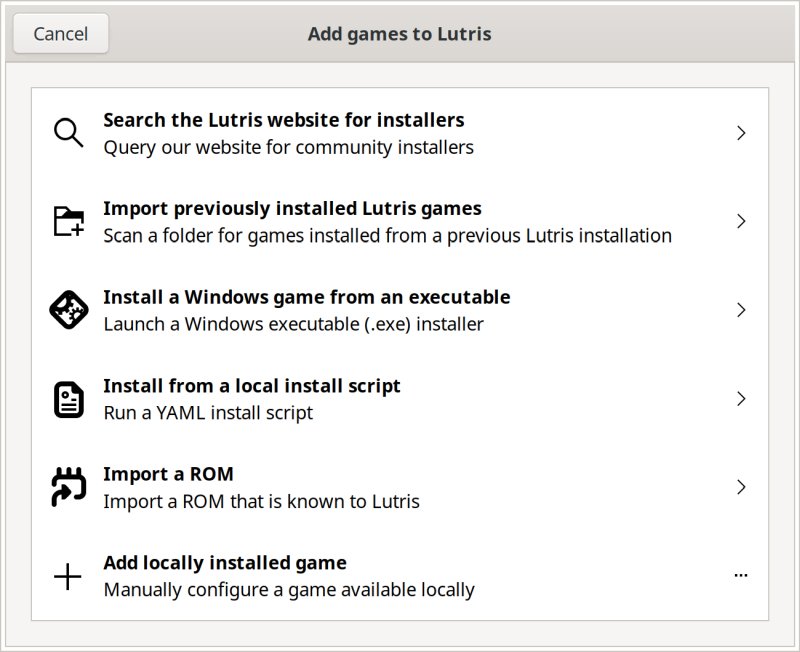Click the YAML install script document icon
The image size is (800, 652).
point(68,399)
